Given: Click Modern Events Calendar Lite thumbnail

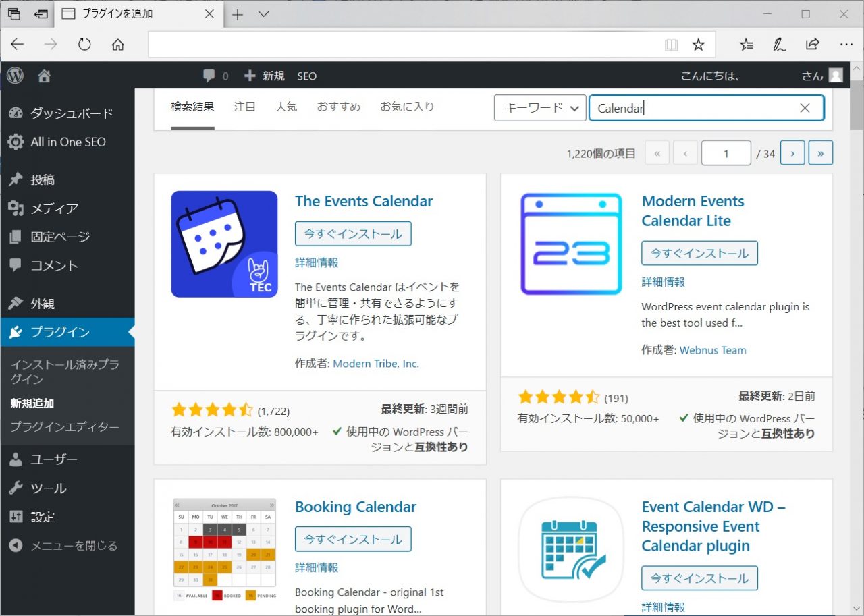Looking at the screenshot, I should pos(571,244).
